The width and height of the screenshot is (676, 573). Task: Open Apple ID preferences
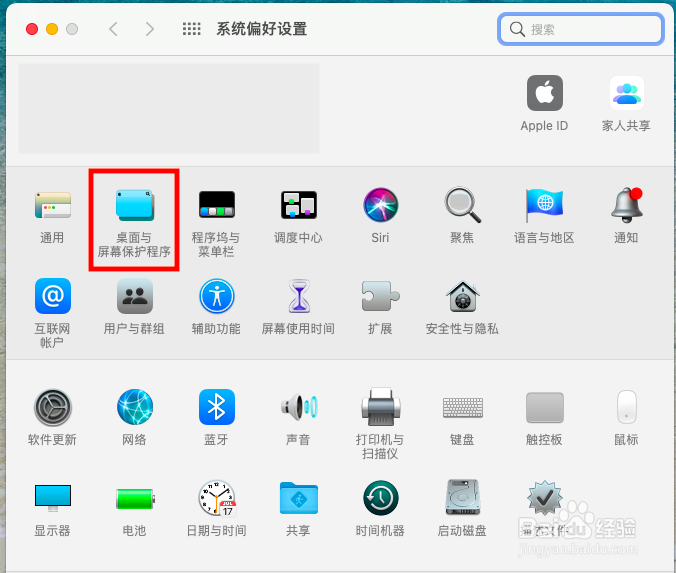545,93
